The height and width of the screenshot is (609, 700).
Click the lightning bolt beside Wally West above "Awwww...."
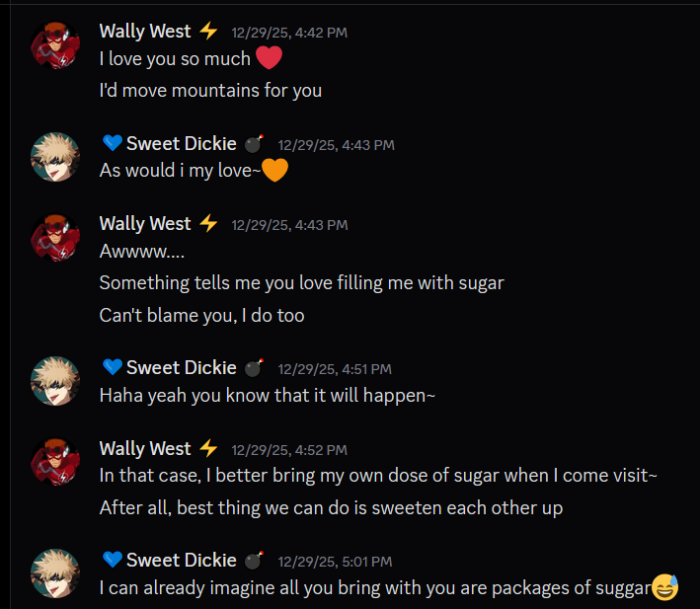tap(208, 224)
